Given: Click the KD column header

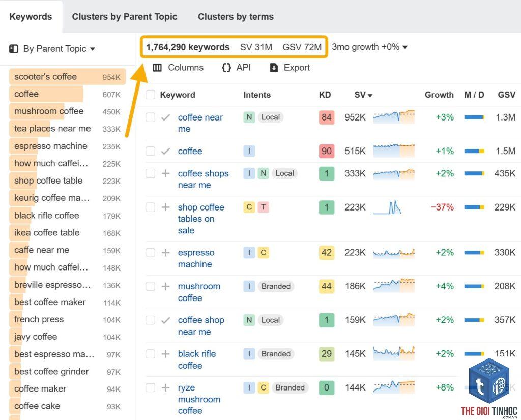Looking at the screenshot, I should pyautogui.click(x=325, y=95).
